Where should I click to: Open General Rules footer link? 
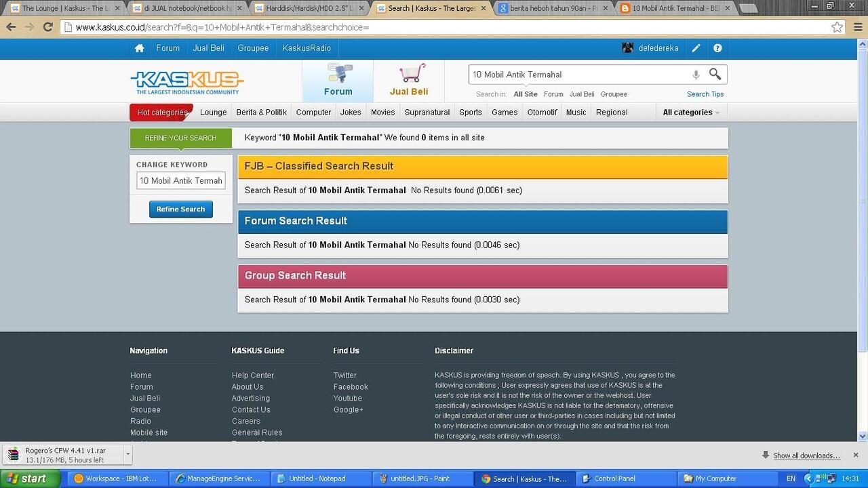point(257,432)
